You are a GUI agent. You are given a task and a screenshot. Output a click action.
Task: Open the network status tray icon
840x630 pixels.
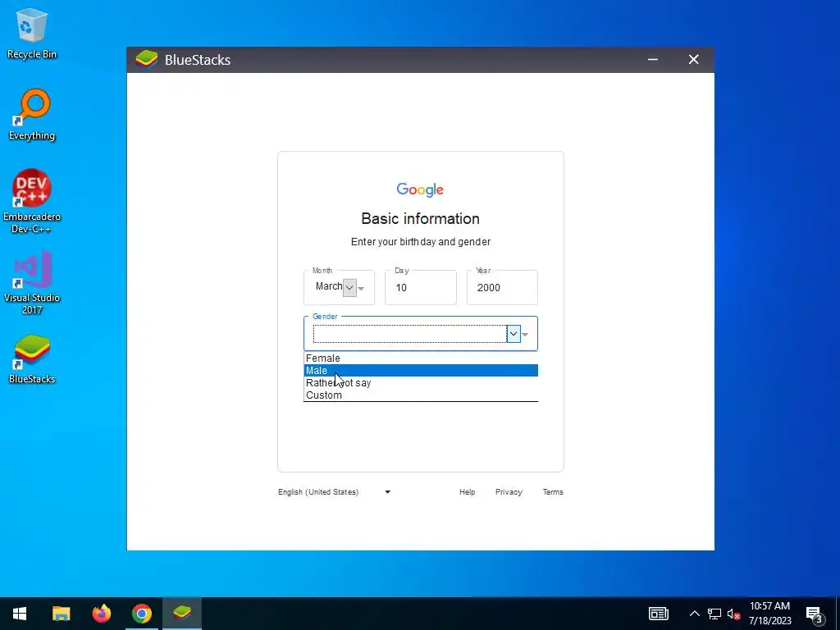point(714,614)
